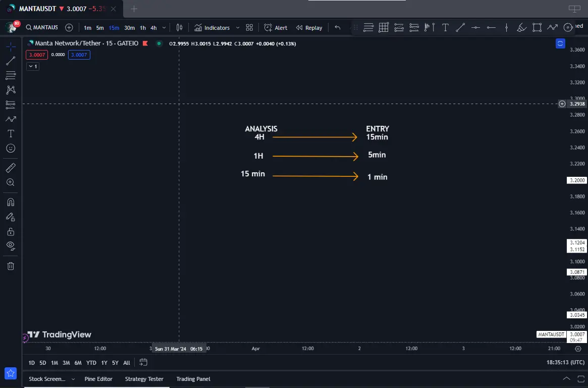Image resolution: width=588 pixels, height=388 pixels.
Task: Click the red sell price 3.0007 button
Action: (37, 55)
